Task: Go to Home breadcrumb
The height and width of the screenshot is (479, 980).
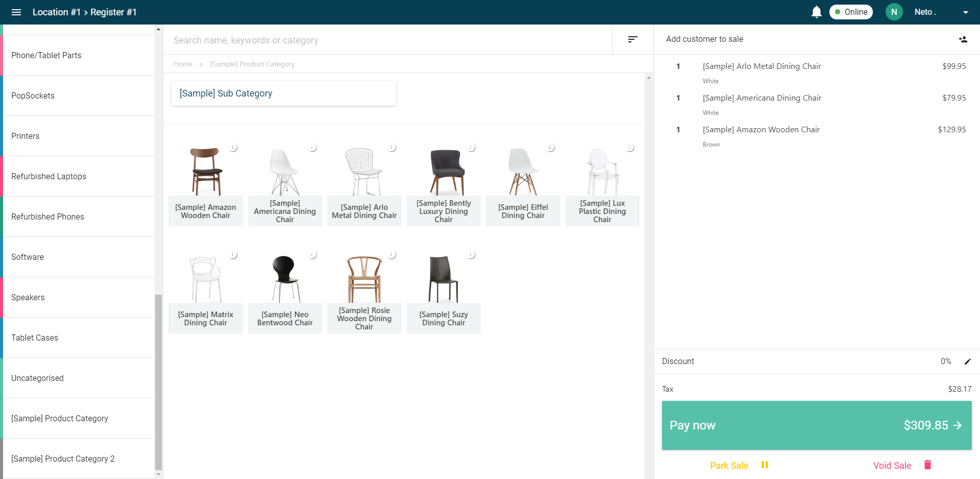Action: pos(183,64)
